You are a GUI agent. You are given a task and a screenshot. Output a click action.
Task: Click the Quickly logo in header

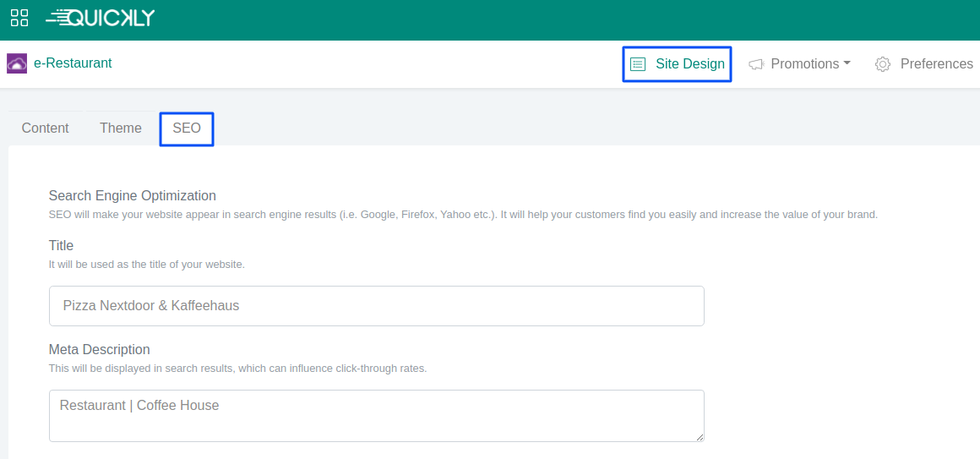(100, 18)
